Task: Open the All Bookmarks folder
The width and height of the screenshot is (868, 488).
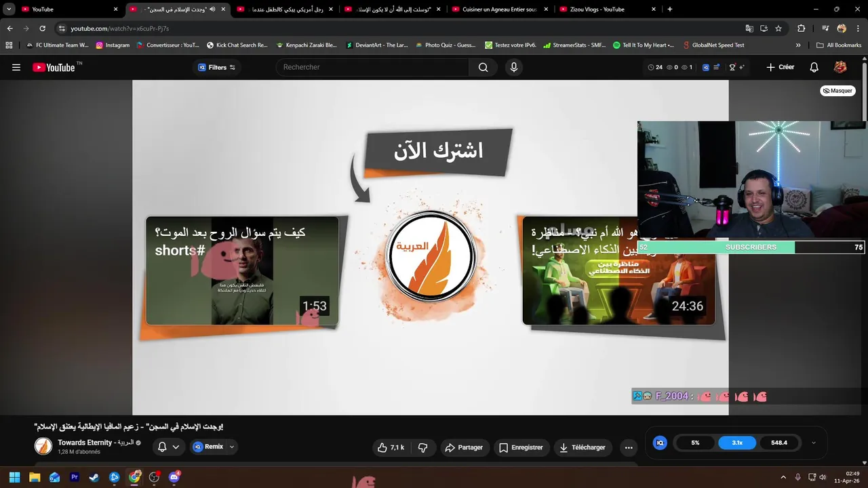Action: (839, 45)
